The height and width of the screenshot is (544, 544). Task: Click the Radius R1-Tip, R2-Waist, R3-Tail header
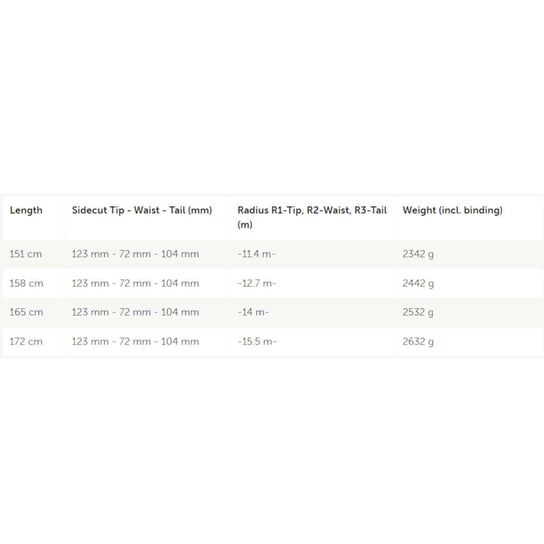pyautogui.click(x=312, y=217)
